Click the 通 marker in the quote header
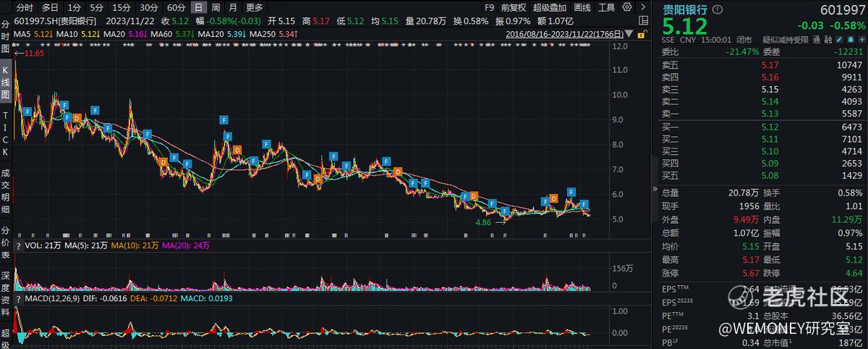 [816, 41]
